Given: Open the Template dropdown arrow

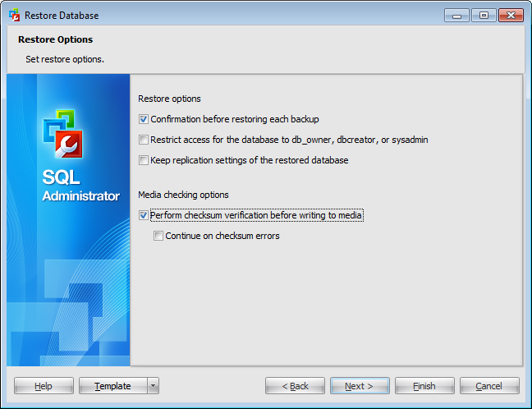Looking at the screenshot, I should click(x=154, y=386).
